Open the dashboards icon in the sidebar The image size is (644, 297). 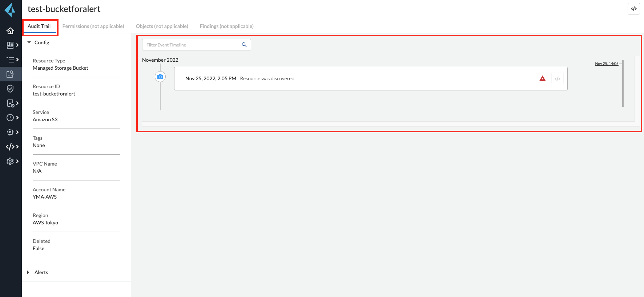pyautogui.click(x=10, y=45)
